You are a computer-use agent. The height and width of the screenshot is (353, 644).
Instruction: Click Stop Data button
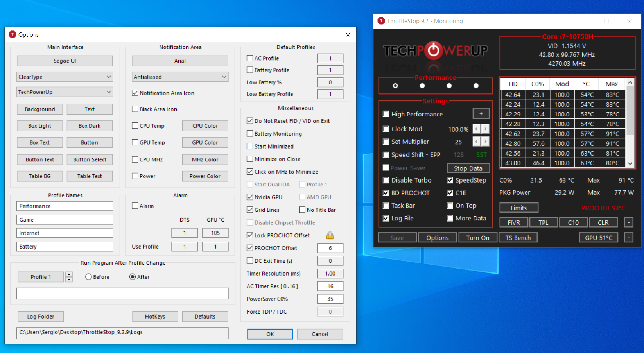click(468, 168)
